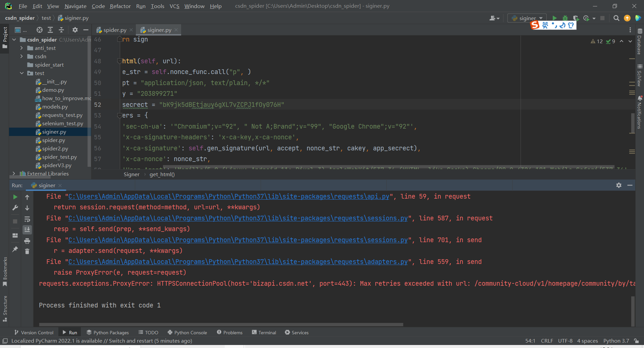Open the Refactor menu
The width and height of the screenshot is (644, 348).
120,6
